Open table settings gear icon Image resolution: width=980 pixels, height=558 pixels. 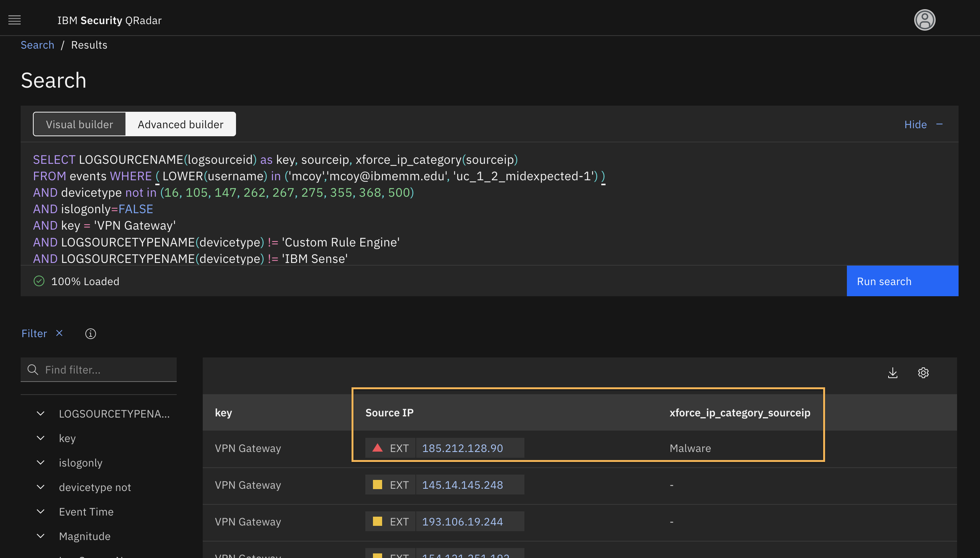pyautogui.click(x=923, y=372)
